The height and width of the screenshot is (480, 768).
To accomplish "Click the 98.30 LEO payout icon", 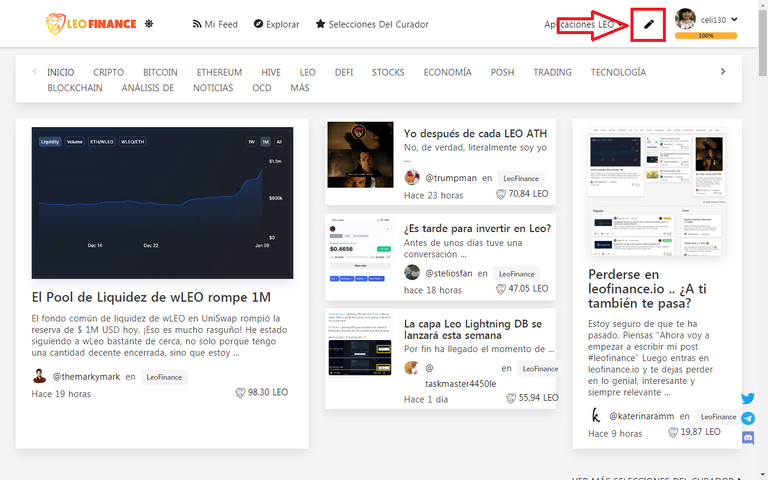I will 240,393.
